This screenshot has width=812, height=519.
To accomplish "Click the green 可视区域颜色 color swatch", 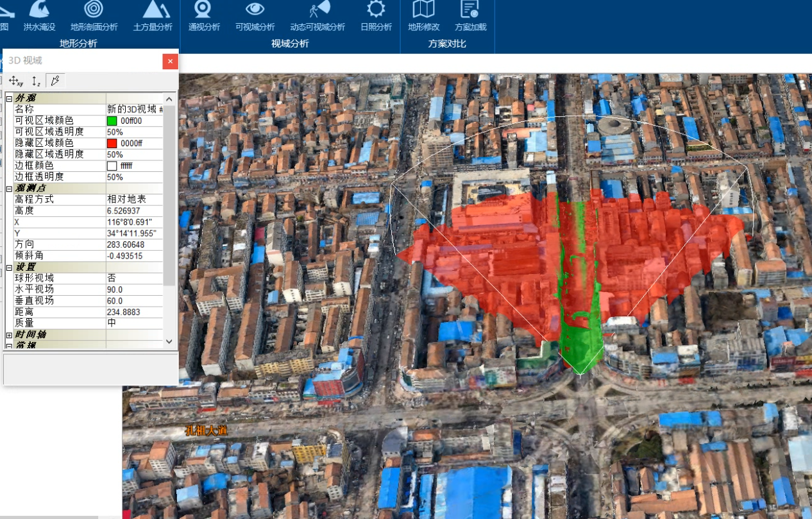I will 112,121.
